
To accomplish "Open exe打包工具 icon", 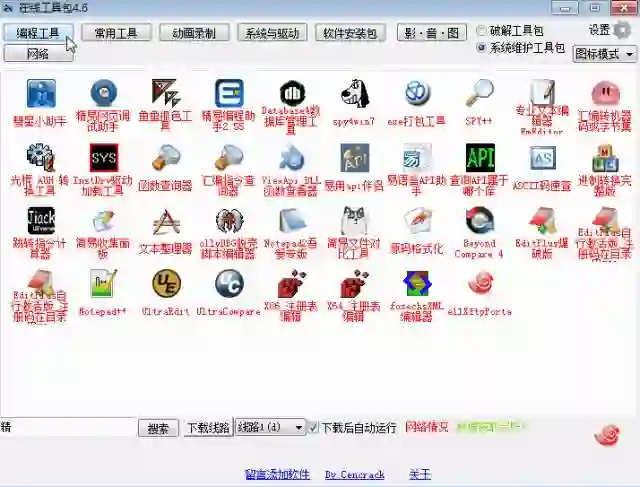I will (x=417, y=93).
